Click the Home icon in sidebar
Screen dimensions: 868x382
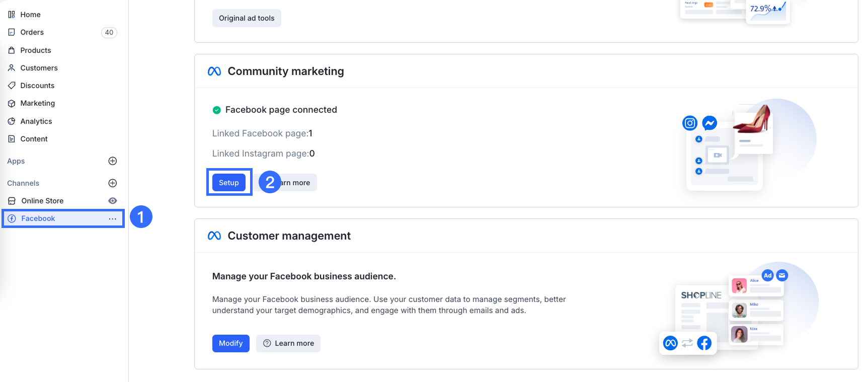pyautogui.click(x=12, y=15)
